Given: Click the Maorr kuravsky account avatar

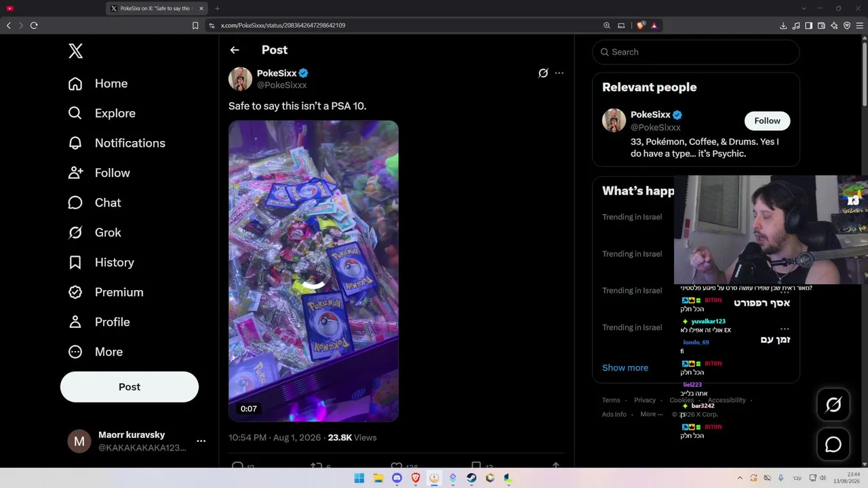Looking at the screenshot, I should (79, 441).
